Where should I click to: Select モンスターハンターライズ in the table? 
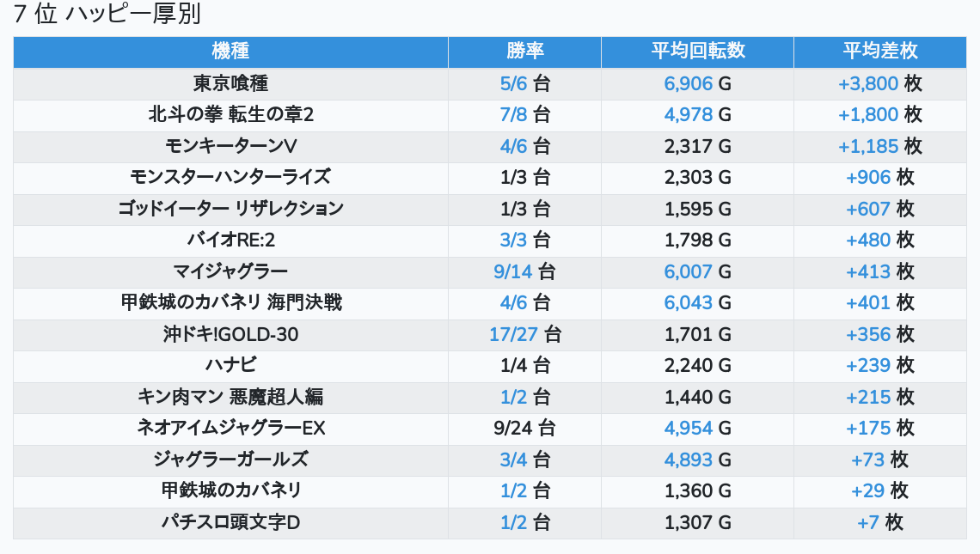click(230, 177)
